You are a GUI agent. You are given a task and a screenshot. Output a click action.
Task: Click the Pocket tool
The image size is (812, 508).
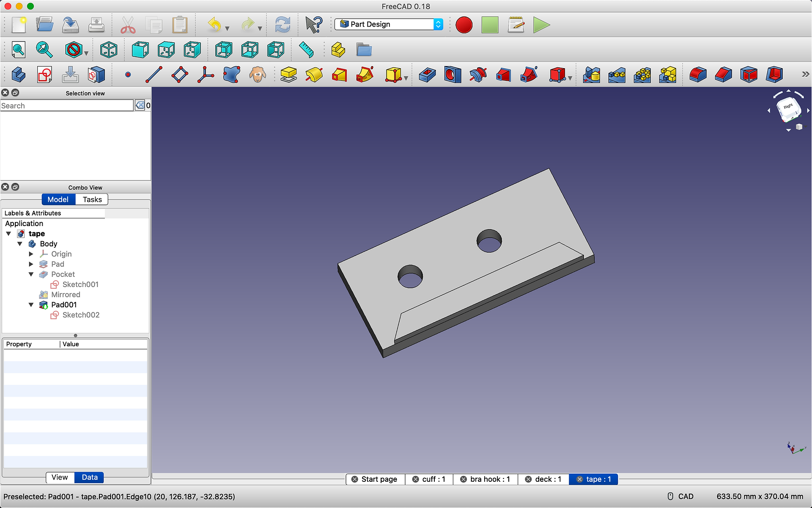(x=427, y=75)
